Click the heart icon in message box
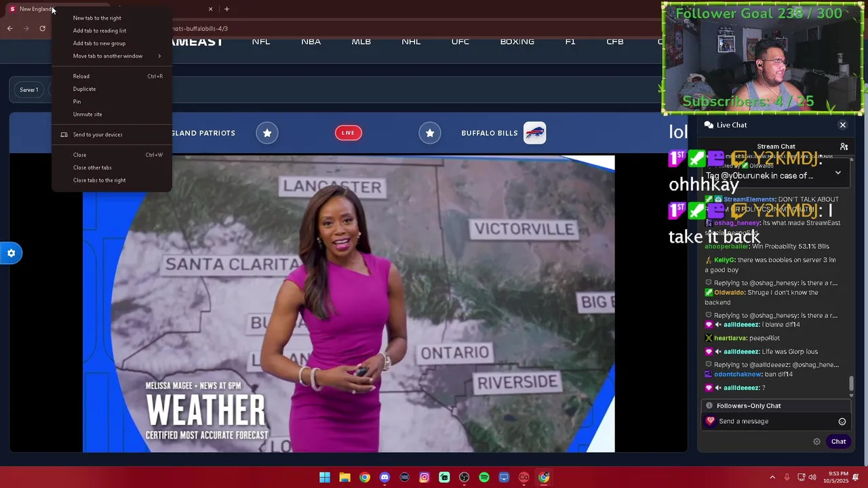Screen dimensions: 868x488 (711, 421)
